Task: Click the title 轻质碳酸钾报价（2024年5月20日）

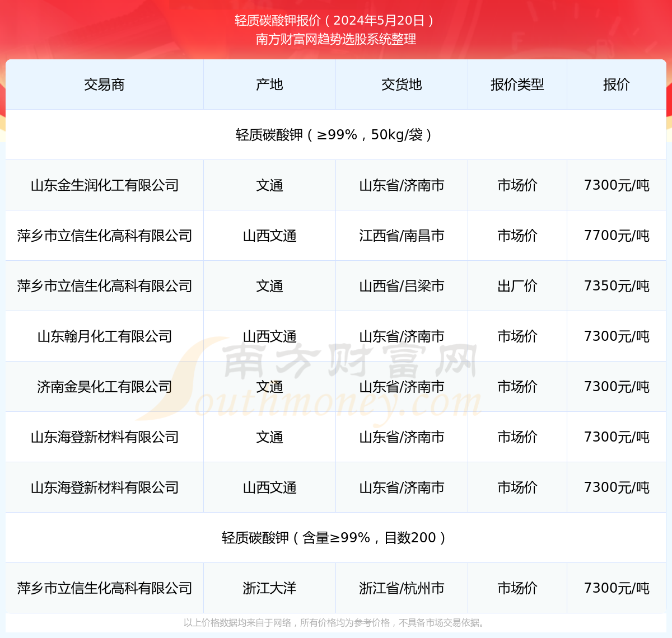Action: (335, 21)
